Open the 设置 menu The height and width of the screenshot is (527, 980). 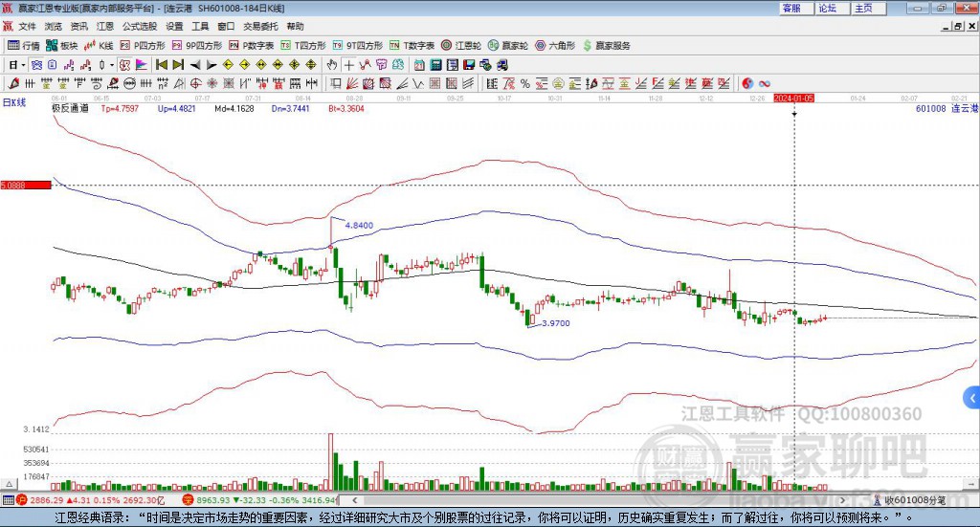click(174, 26)
